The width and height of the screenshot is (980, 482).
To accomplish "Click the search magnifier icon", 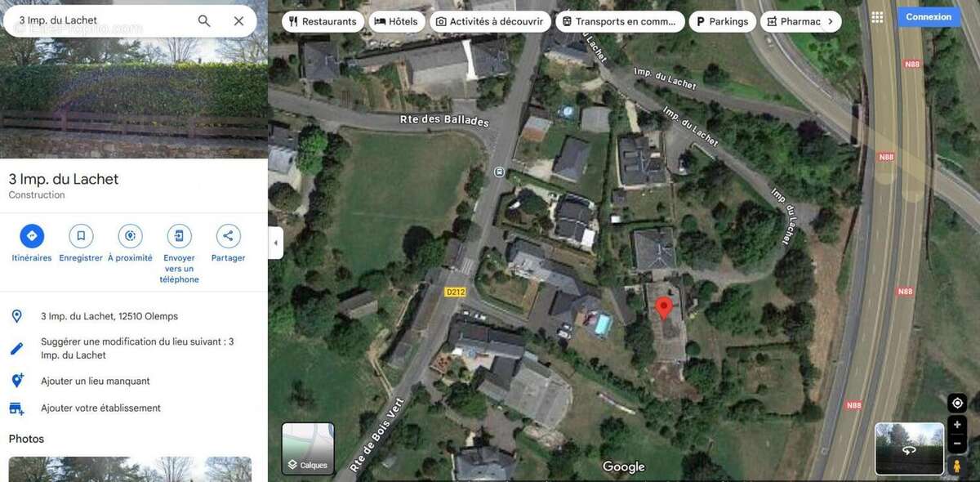I will pos(204,20).
